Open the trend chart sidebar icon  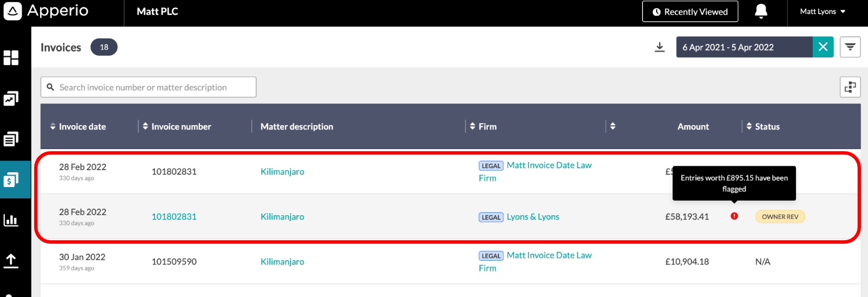click(x=11, y=98)
